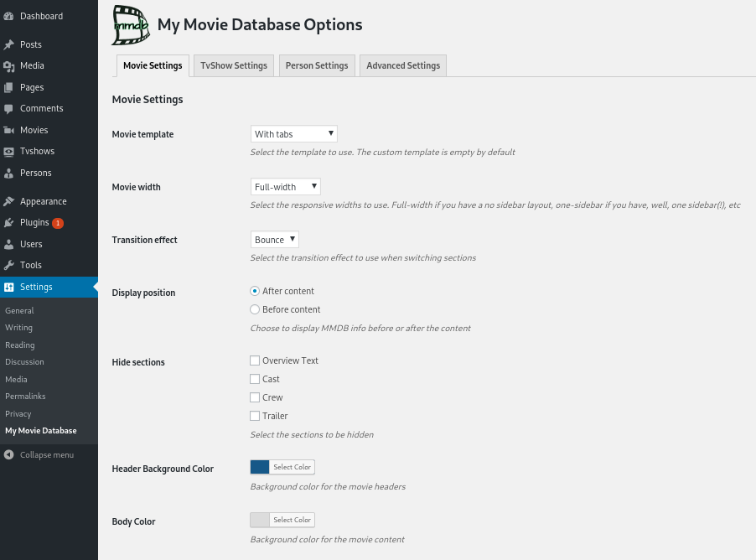This screenshot has width=756, height=560.
Task: Check the Cast hide checkbox
Action: (x=255, y=379)
